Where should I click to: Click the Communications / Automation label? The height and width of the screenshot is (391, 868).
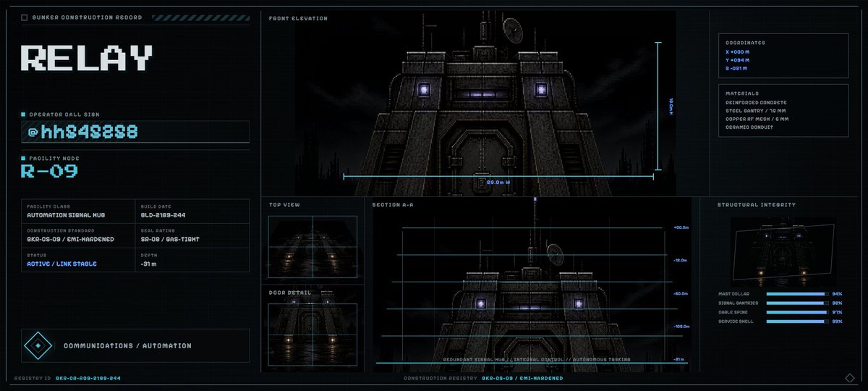(127, 346)
